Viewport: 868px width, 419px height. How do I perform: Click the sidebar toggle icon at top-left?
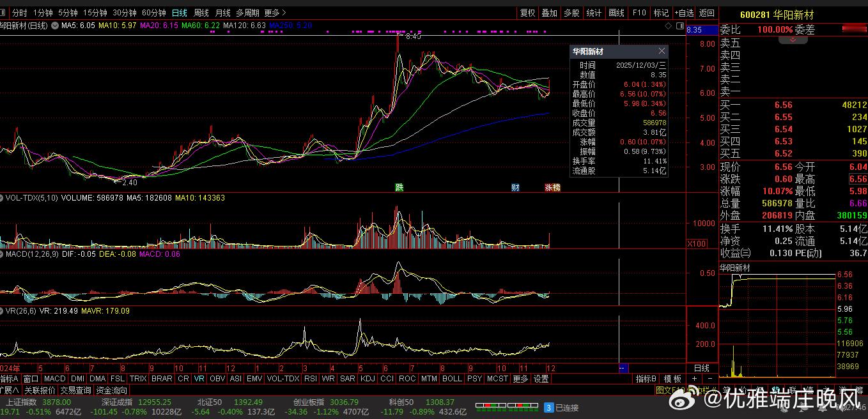(3, 13)
